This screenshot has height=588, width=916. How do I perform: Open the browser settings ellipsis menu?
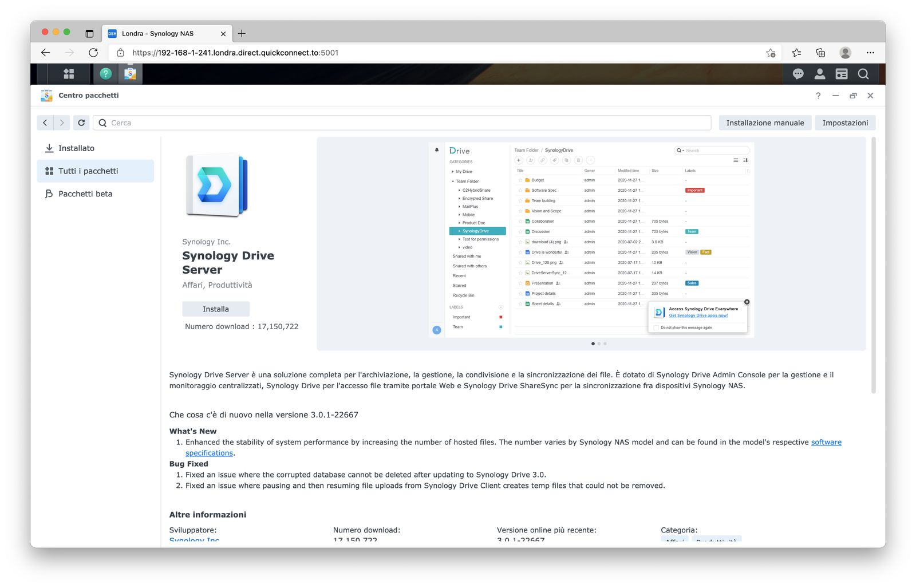(870, 53)
